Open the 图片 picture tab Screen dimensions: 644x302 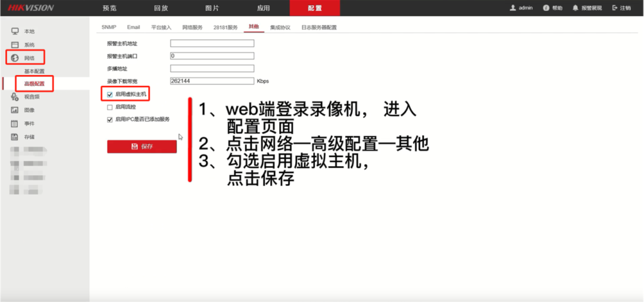(212, 8)
